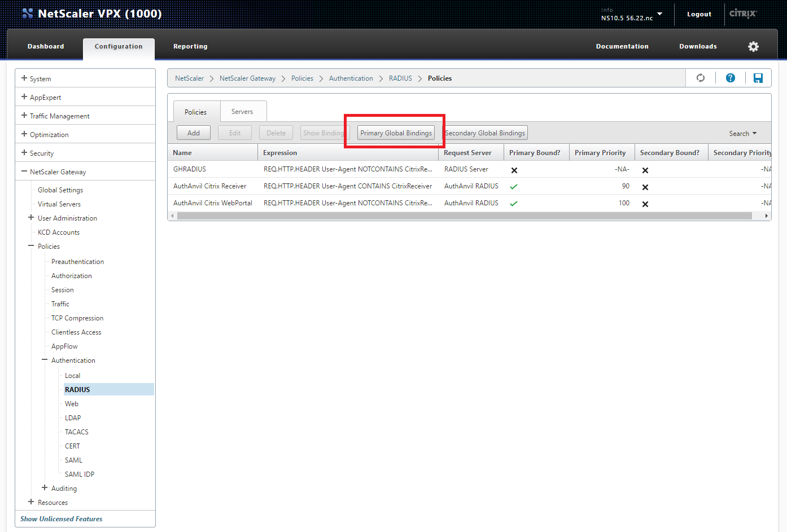Open the Downloads tab
This screenshot has width=787, height=532.
tap(698, 46)
